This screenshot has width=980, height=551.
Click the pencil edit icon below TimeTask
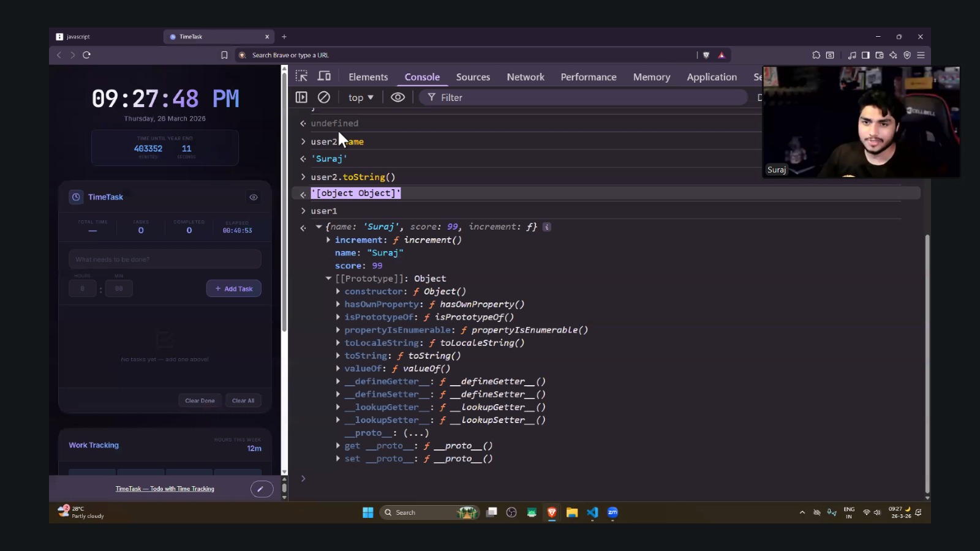coord(261,489)
